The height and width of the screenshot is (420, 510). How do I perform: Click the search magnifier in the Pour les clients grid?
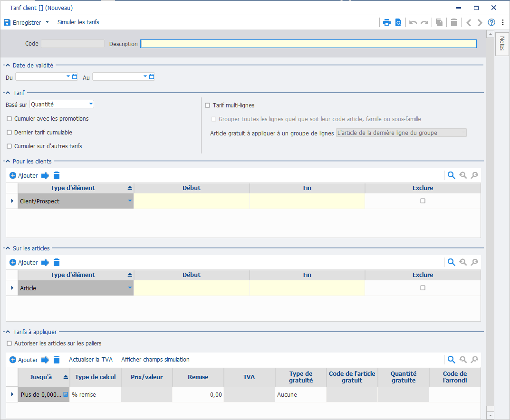click(x=451, y=175)
